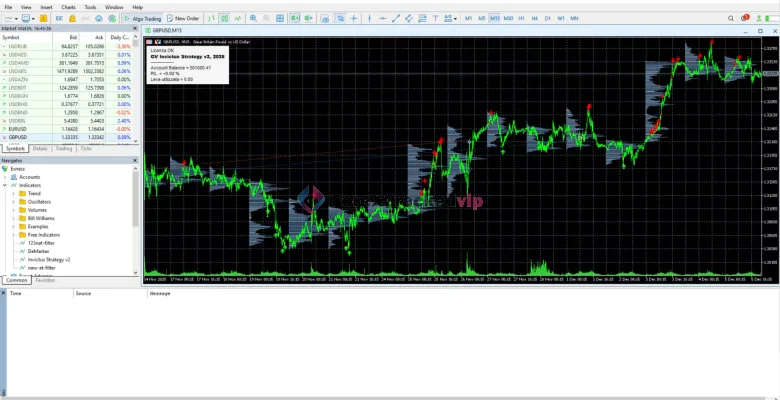Viewport: 780px width, 400px height.
Task: Open the chart profiles icon
Action: (x=27, y=18)
